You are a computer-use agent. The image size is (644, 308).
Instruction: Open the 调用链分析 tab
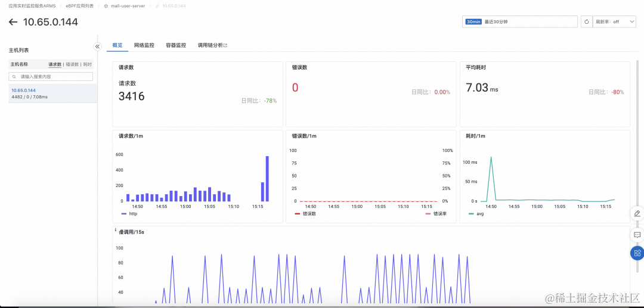212,45
